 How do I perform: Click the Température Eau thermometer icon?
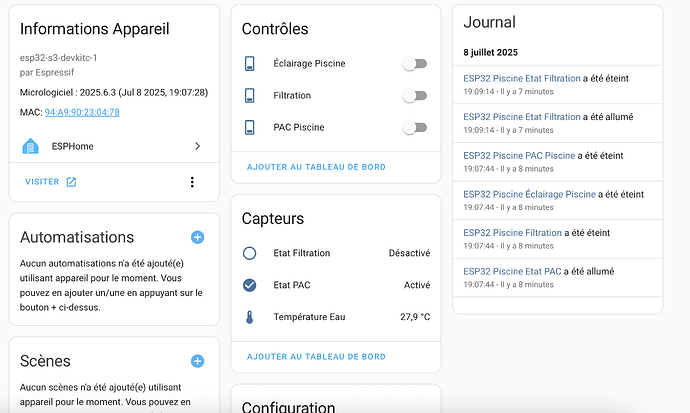[x=250, y=317]
